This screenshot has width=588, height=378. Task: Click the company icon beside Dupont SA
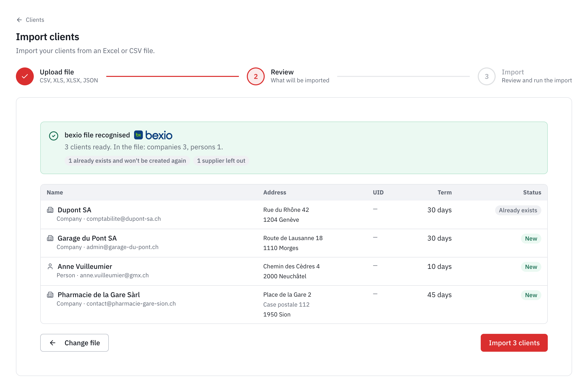click(x=50, y=210)
